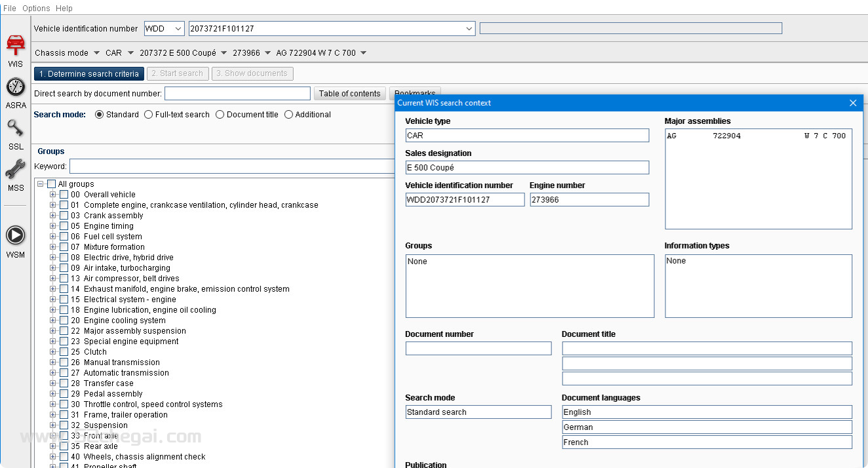This screenshot has width=868, height=468.
Task: Click the Standard search mode field in dialog
Action: 479,412
